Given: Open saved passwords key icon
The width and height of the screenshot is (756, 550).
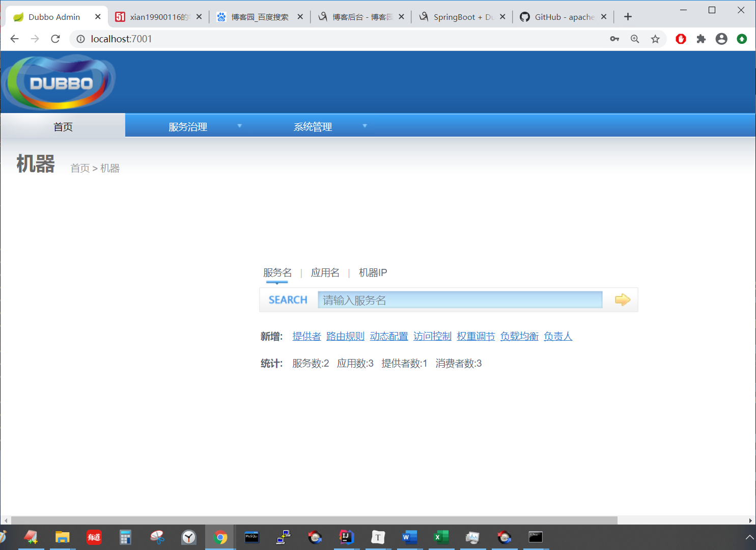Looking at the screenshot, I should pyautogui.click(x=614, y=39).
